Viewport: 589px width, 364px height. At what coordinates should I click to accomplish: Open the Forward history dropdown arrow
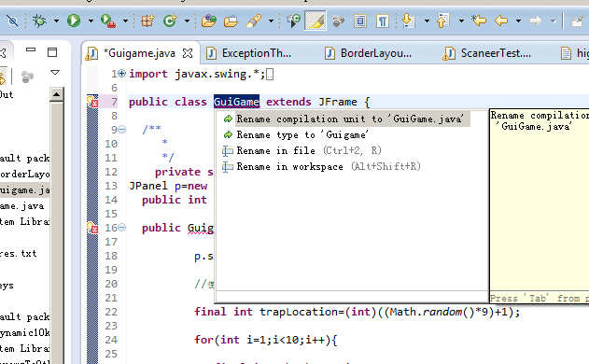tap(553, 21)
